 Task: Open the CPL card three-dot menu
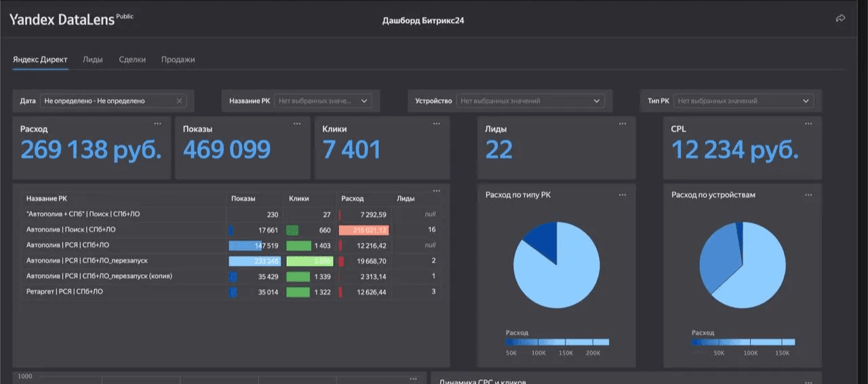click(808, 123)
